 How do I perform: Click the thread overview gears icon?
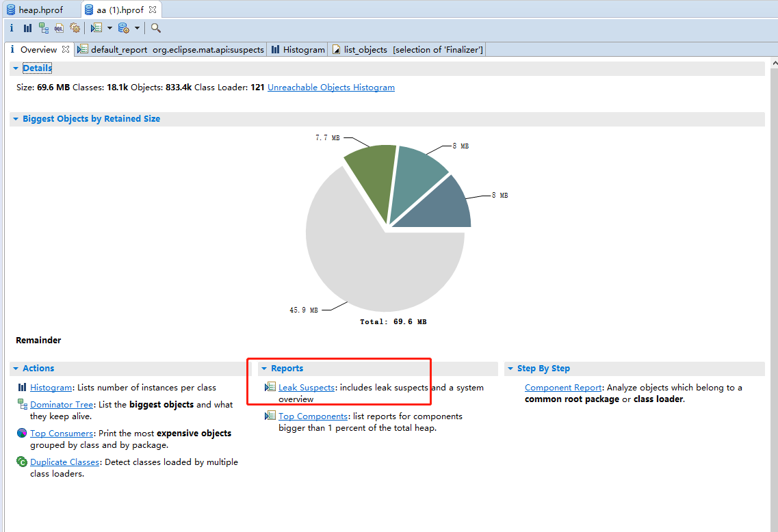coord(75,28)
